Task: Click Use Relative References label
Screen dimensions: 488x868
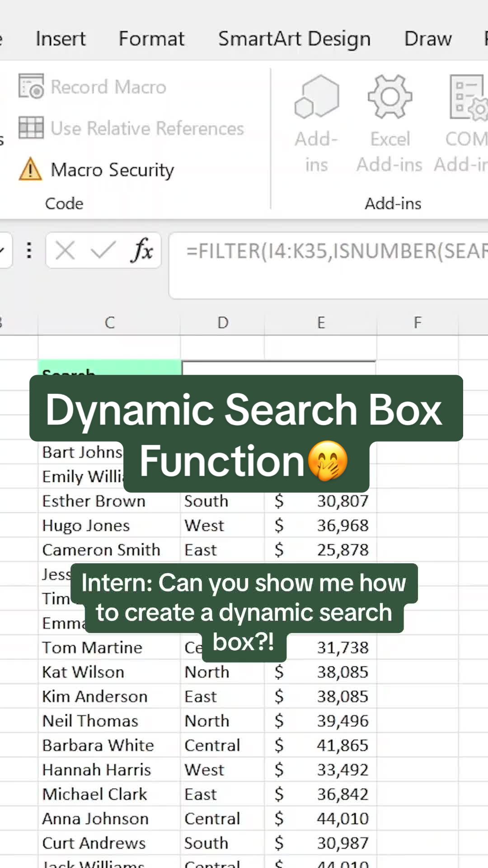Action: 147,128
